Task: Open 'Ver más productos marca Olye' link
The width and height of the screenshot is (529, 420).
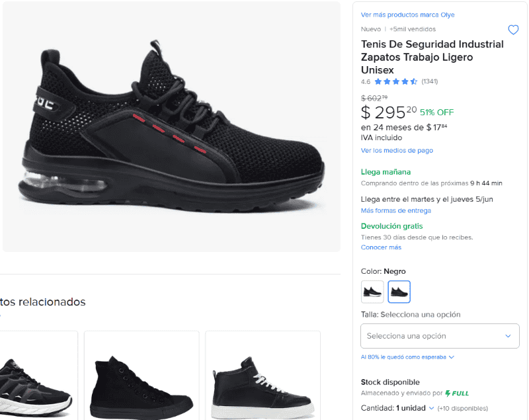Action: click(x=407, y=15)
